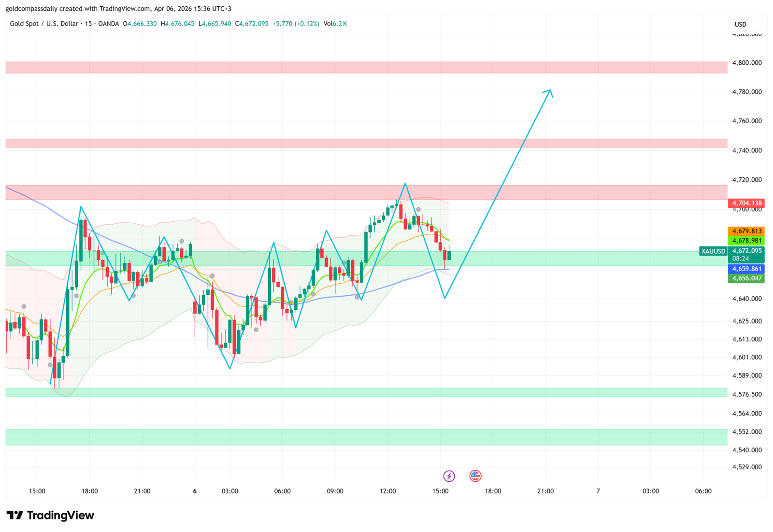Screen dimensions: 773x532
Task: Click the US flag economic event icon
Action: tap(475, 476)
